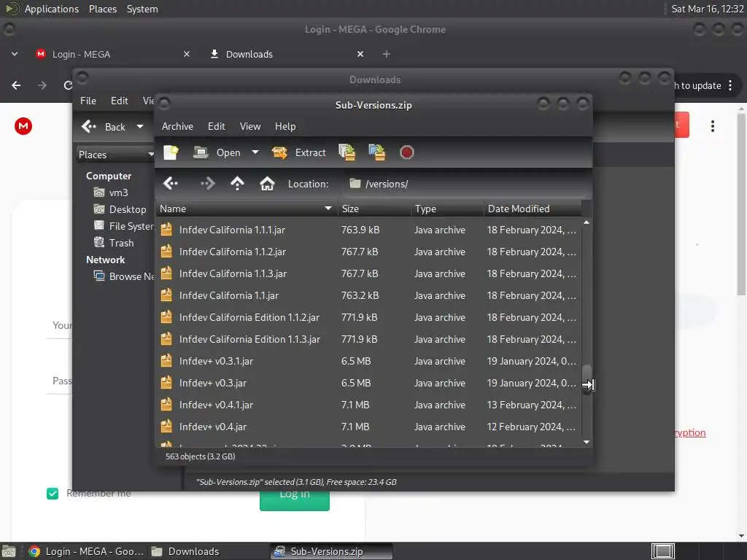This screenshot has height=560, width=747.
Task: Go to archive home location
Action: [267, 183]
